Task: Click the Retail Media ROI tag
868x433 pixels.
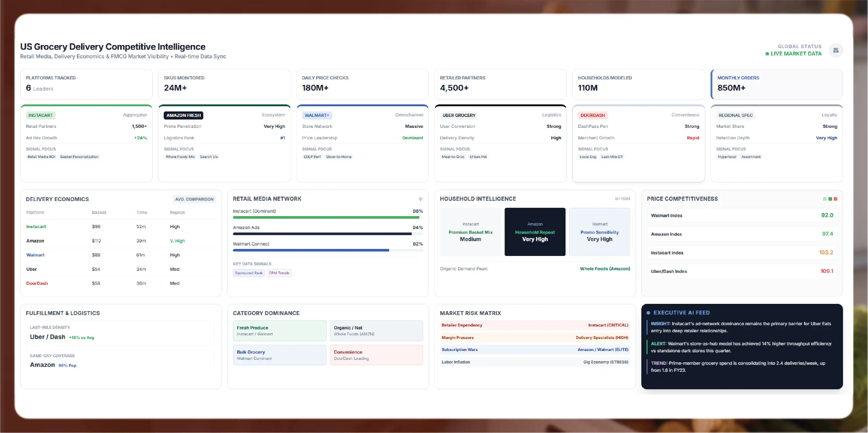Action: [41, 157]
